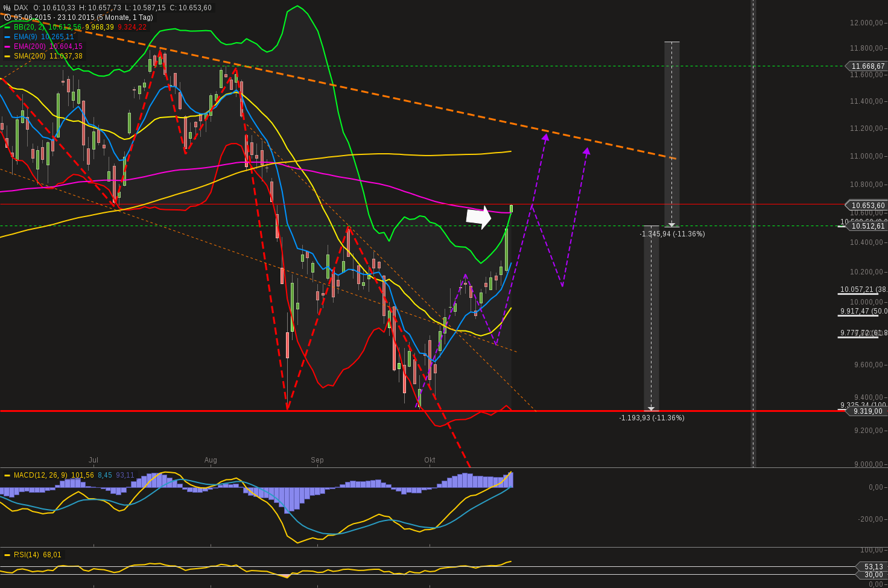Viewport: 888px width, 588px height.
Task: Select the SMA(200) indicator label
Action: (30, 56)
